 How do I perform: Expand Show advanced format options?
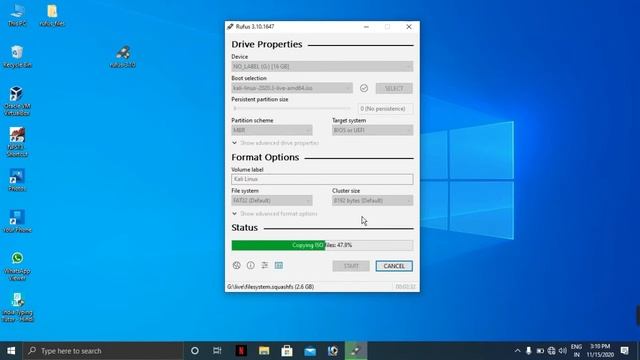(274, 213)
